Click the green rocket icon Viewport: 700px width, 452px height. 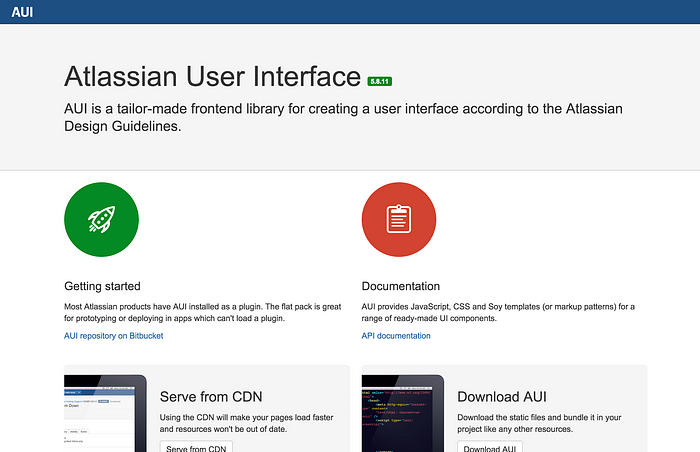pyautogui.click(x=101, y=219)
